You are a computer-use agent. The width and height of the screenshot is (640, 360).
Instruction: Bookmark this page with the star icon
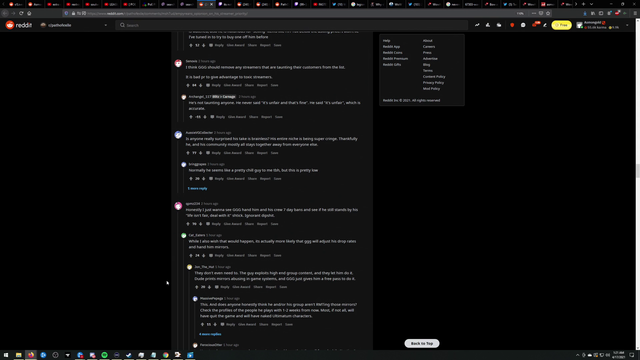pos(548,13)
